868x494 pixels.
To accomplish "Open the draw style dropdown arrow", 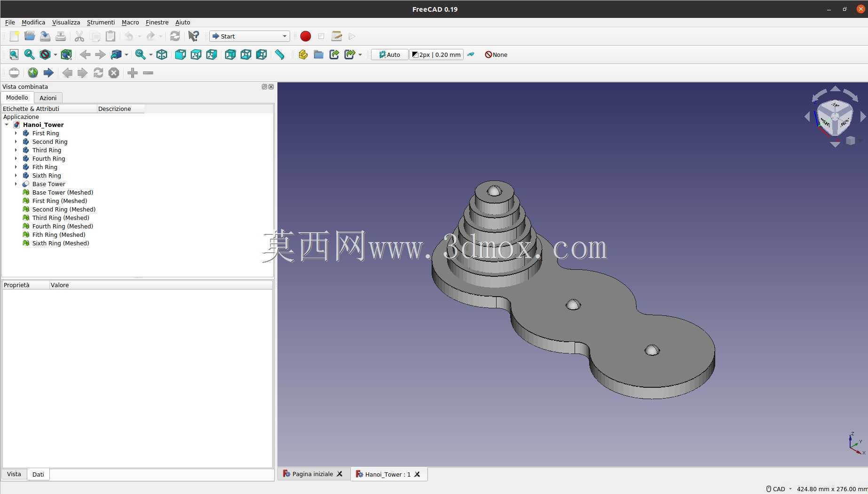I will point(55,55).
